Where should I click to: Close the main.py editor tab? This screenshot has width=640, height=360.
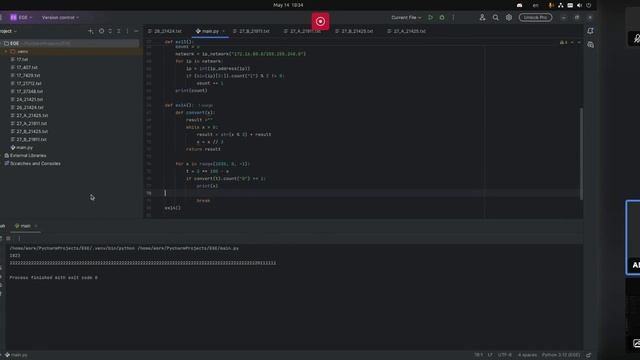point(224,31)
